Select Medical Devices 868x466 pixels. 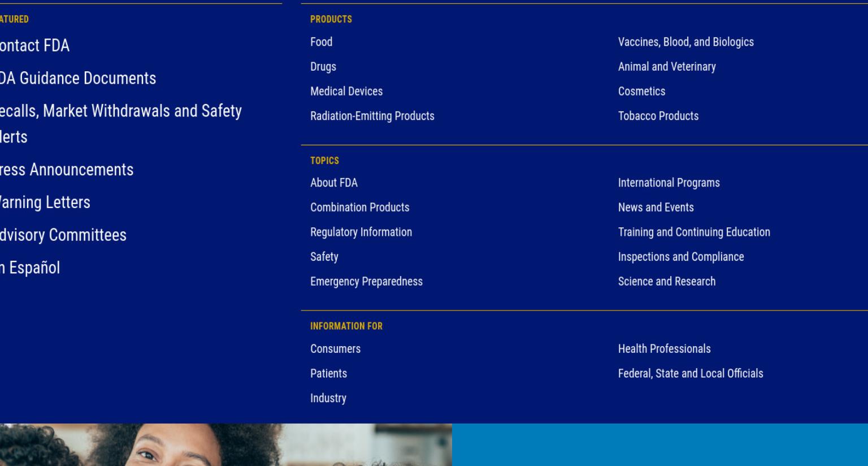(x=346, y=91)
